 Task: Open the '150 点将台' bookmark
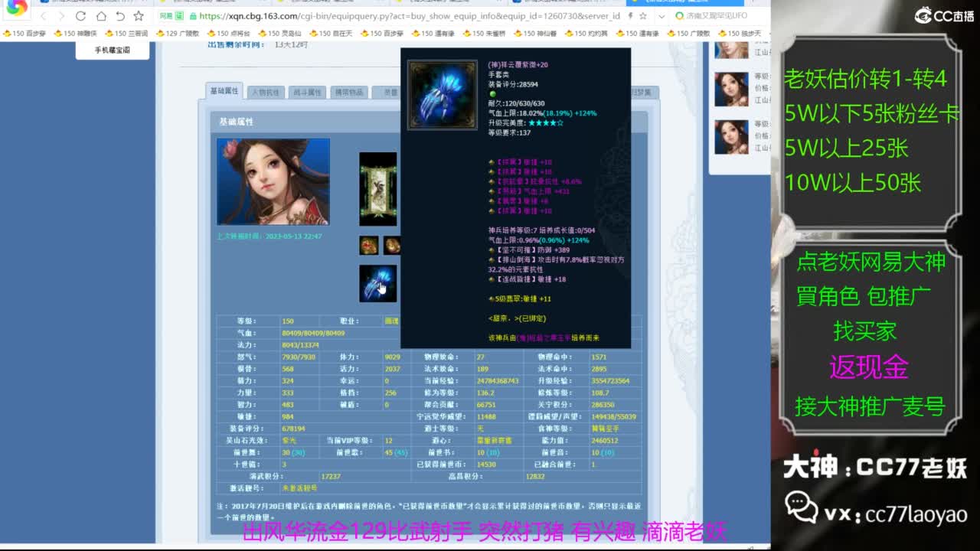(228, 34)
